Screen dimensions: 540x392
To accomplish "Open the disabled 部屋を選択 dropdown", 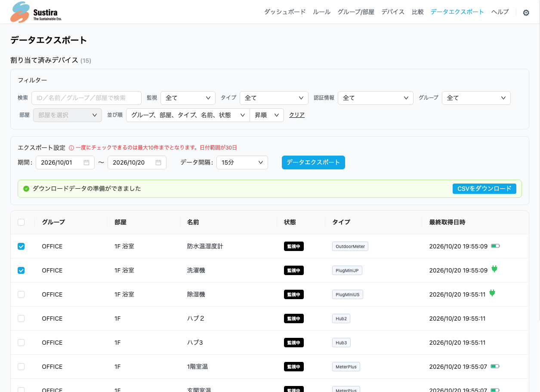I will (68, 115).
